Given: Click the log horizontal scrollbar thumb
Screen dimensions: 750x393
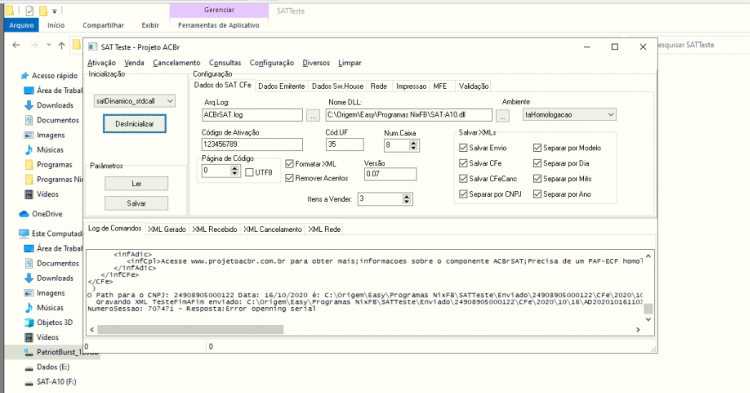Looking at the screenshot, I should coord(190,329).
